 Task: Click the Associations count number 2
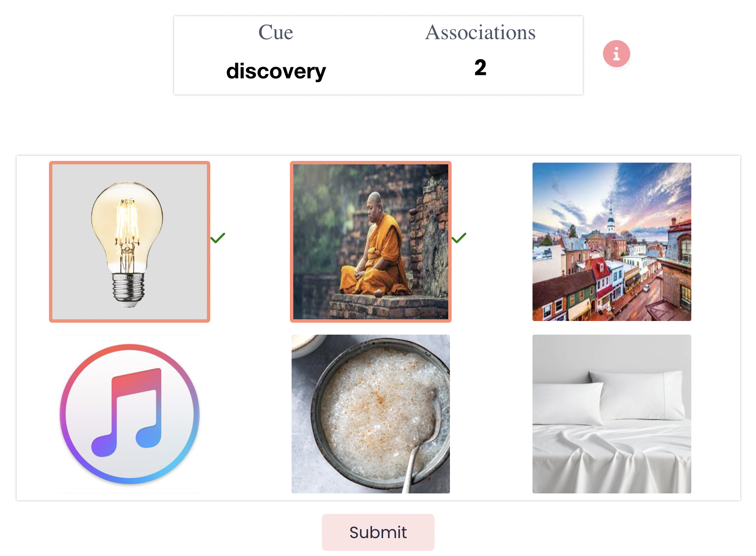coord(481,68)
